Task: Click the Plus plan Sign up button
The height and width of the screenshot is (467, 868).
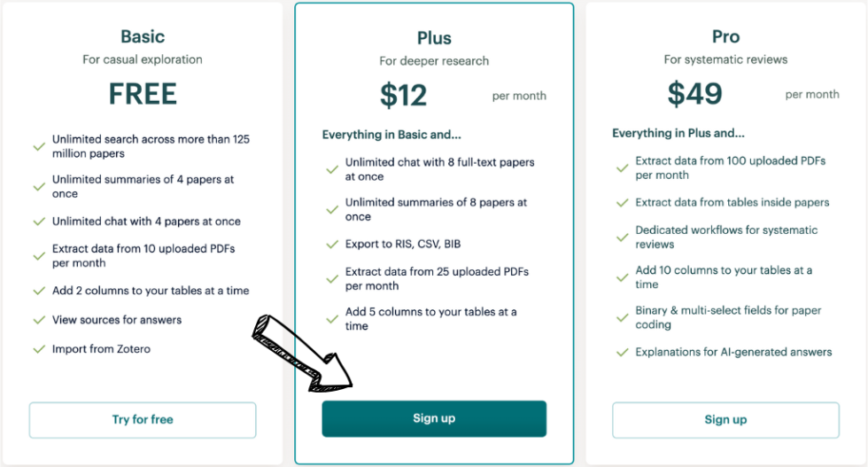Action: (x=434, y=418)
